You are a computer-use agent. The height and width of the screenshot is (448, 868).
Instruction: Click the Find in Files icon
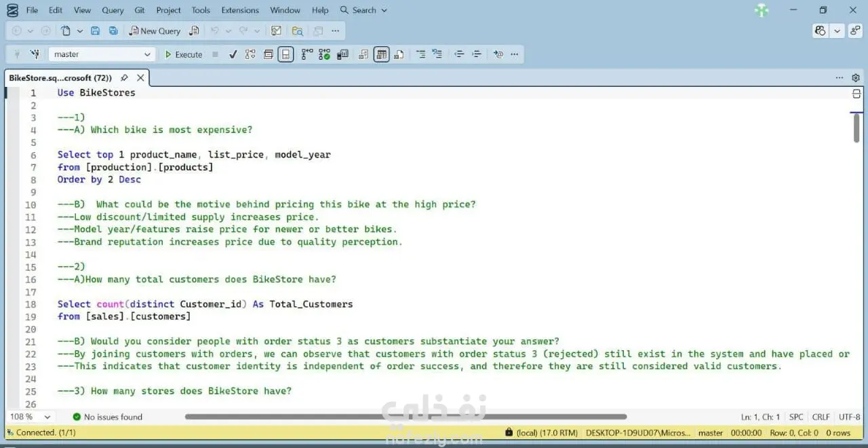tap(297, 31)
